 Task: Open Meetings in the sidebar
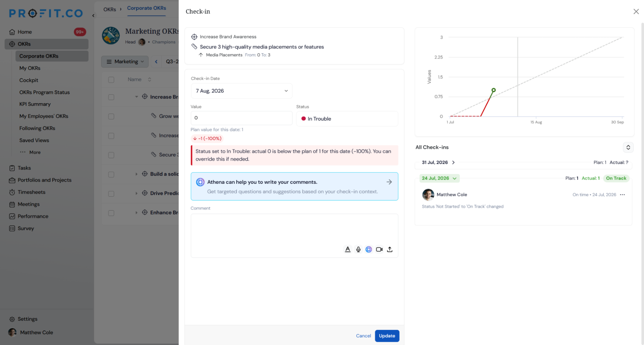(29, 204)
